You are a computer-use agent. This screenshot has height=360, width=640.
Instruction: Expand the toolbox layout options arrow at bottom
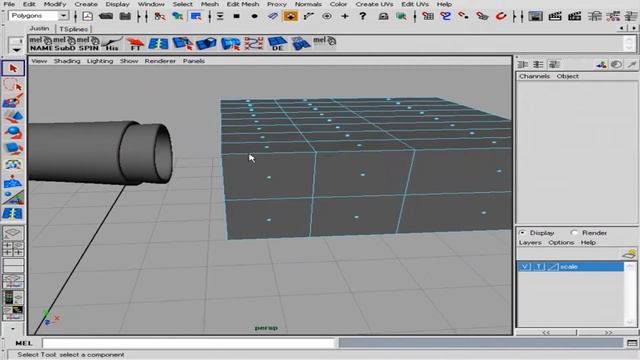pyautogui.click(x=13, y=328)
